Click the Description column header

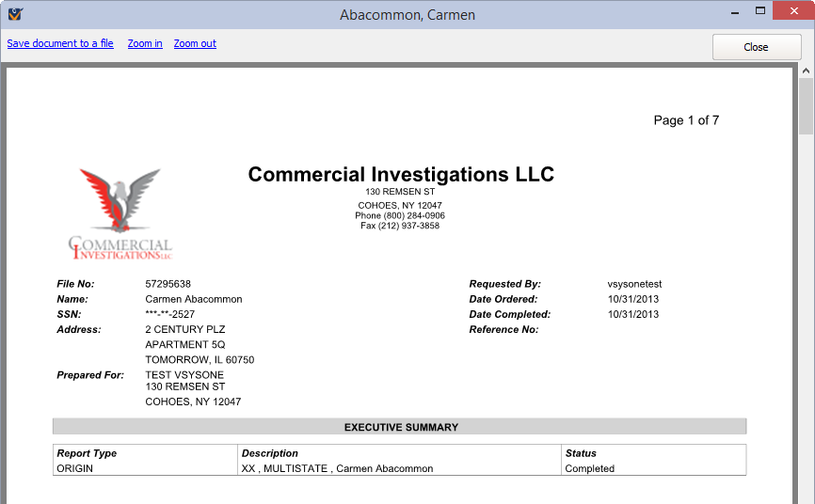(270, 453)
